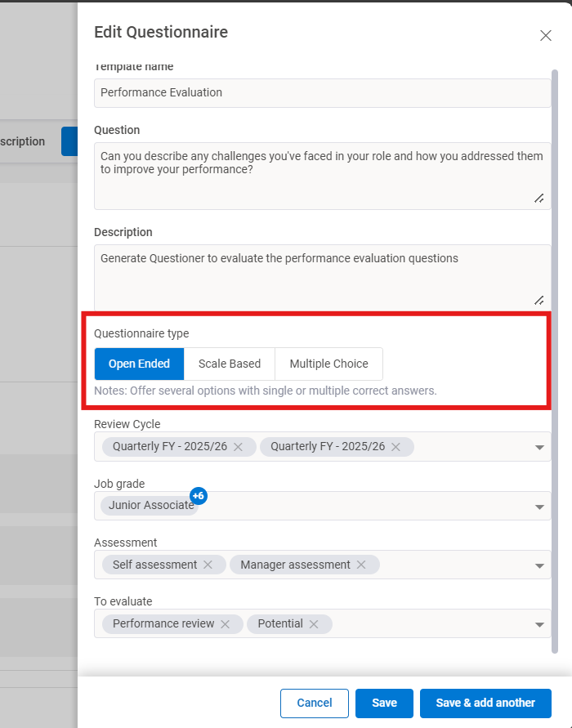The height and width of the screenshot is (728, 572).
Task: Close the Edit Questionnaire dialog
Action: [545, 35]
